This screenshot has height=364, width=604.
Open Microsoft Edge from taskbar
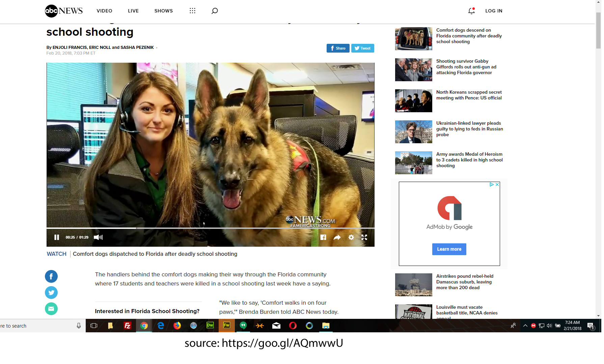coord(161,326)
